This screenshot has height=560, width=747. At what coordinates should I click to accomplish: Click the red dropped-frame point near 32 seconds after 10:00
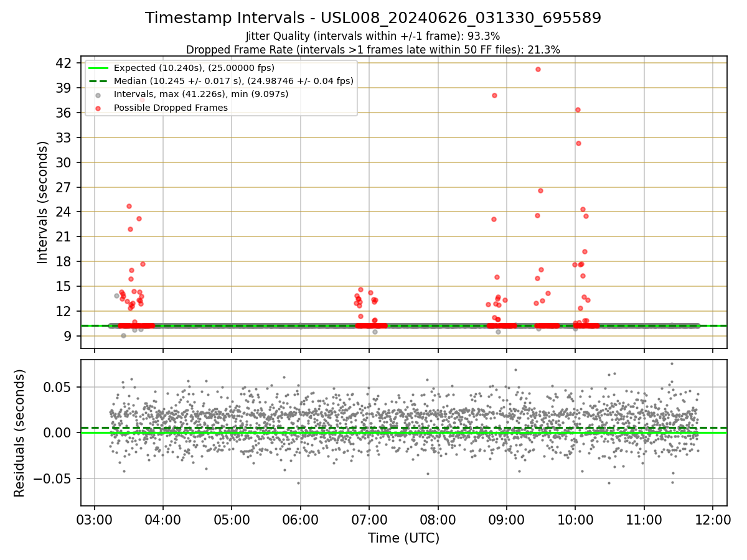[x=578, y=143]
